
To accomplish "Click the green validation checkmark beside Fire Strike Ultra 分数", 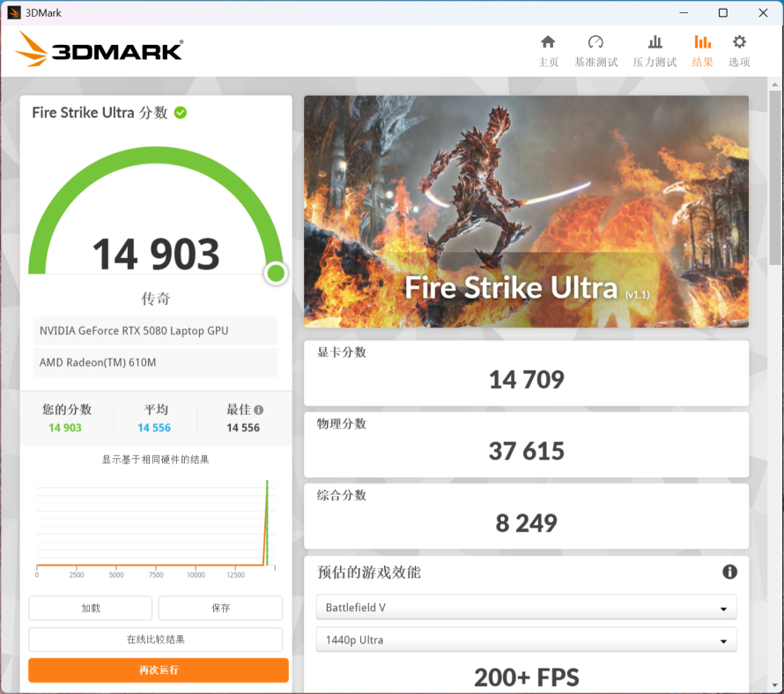I will pyautogui.click(x=181, y=113).
